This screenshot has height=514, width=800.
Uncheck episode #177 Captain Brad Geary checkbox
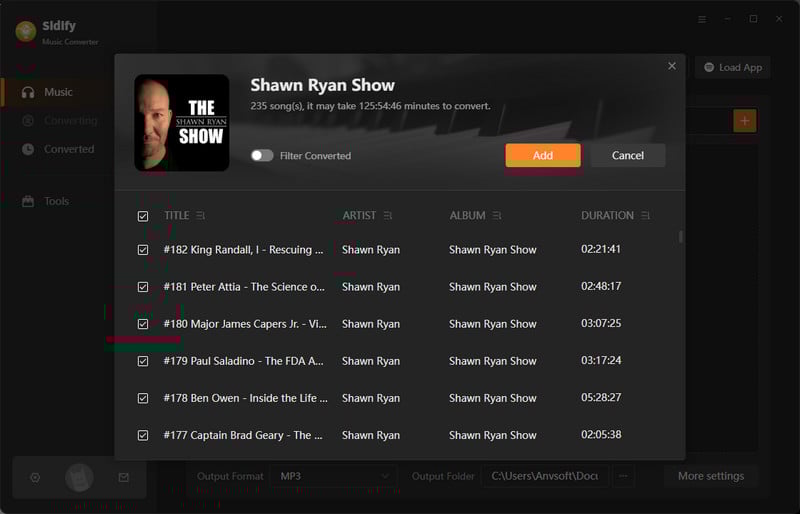point(143,435)
